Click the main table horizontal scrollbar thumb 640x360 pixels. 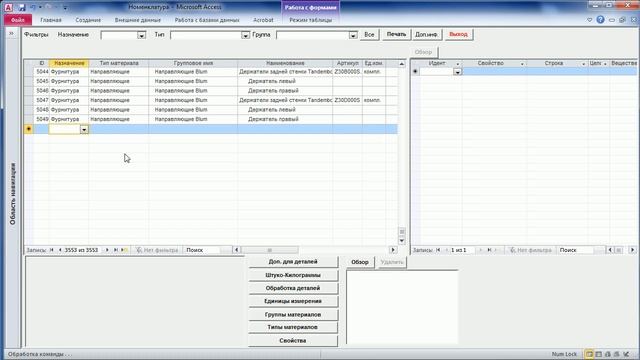pos(269,250)
